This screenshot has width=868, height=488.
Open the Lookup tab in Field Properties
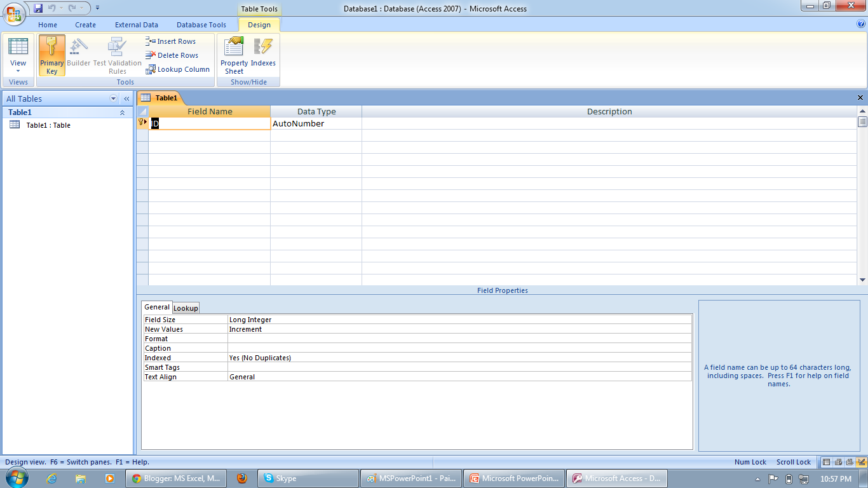coord(186,308)
